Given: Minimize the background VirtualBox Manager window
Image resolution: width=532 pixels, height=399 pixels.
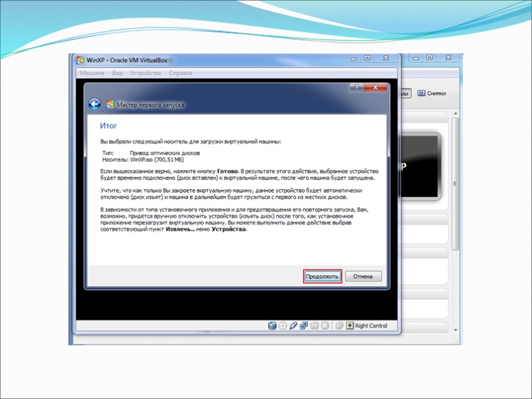Looking at the screenshot, I should point(416,58).
